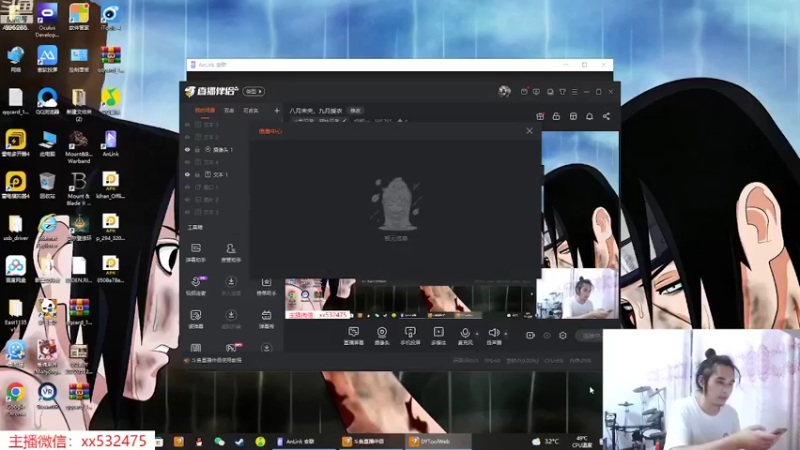Add a 多媒体 multimedia source

tap(438, 335)
